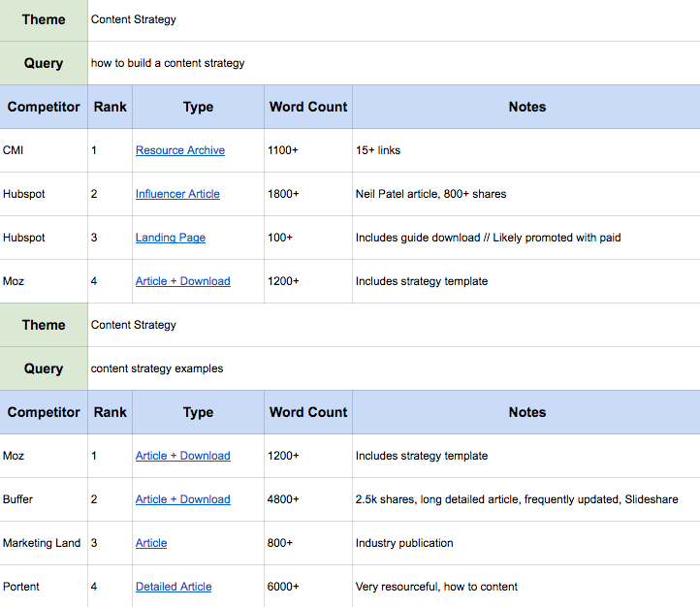
Task: Select the second 'Content Strategy' theme value
Action: pyautogui.click(x=394, y=325)
